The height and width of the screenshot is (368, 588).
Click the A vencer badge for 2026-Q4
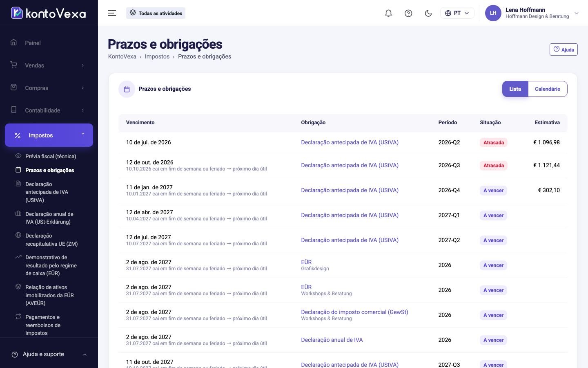(493, 191)
